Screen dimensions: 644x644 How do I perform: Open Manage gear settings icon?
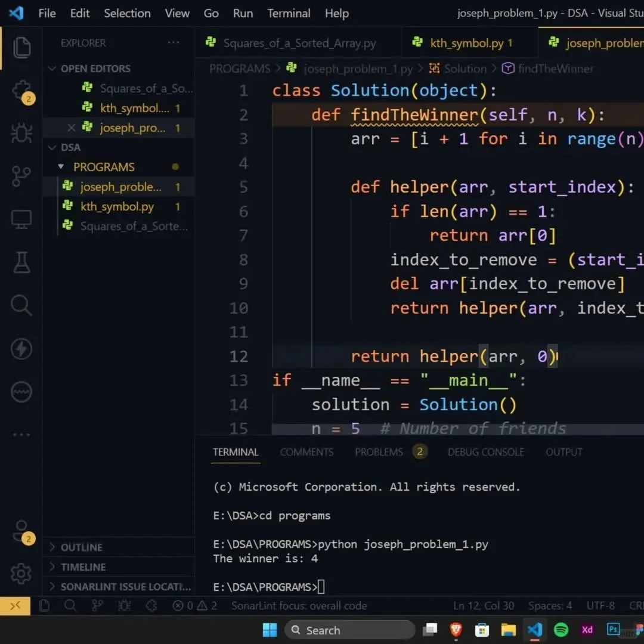tap(21, 574)
